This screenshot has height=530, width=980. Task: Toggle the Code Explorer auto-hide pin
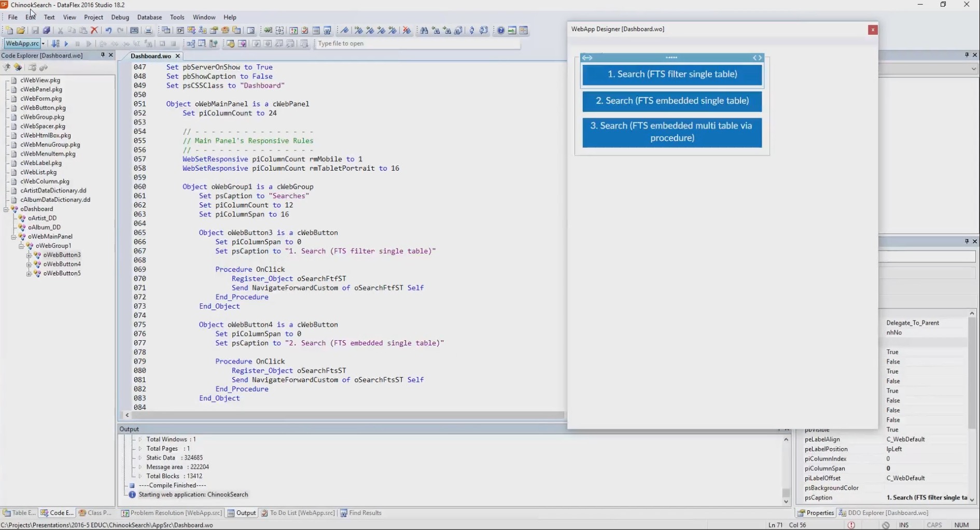coord(103,55)
